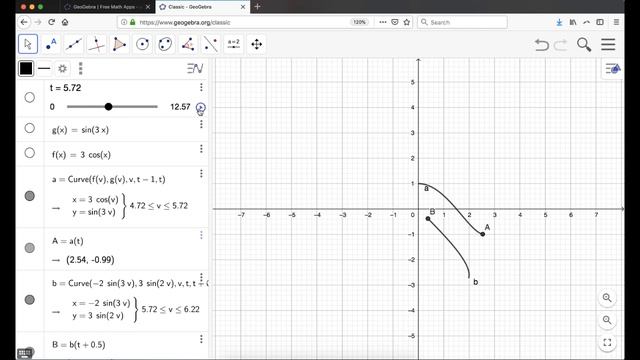The image size is (640, 360).
Task: Open line style options
Action: click(x=44, y=69)
